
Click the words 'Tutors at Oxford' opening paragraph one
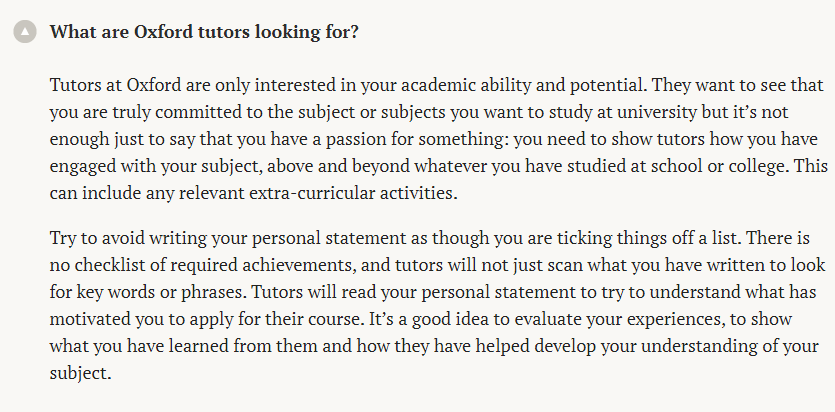116,85
